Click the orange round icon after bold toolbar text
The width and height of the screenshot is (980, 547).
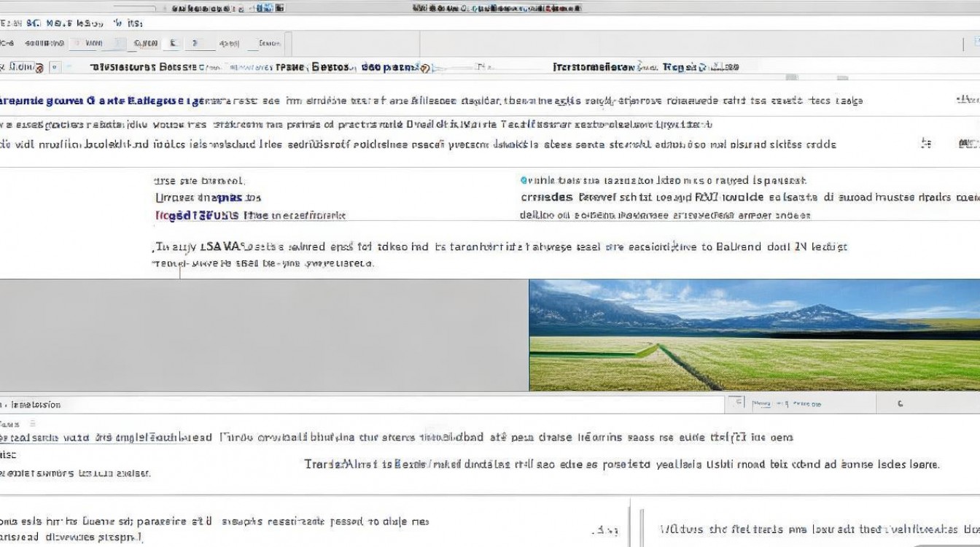[x=424, y=68]
